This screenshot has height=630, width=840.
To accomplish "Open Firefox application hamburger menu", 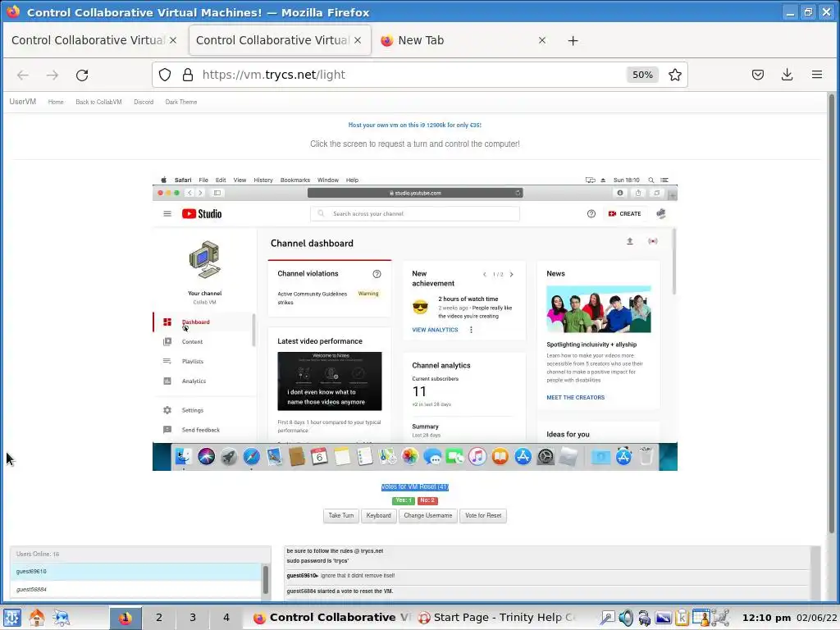I will click(x=816, y=75).
